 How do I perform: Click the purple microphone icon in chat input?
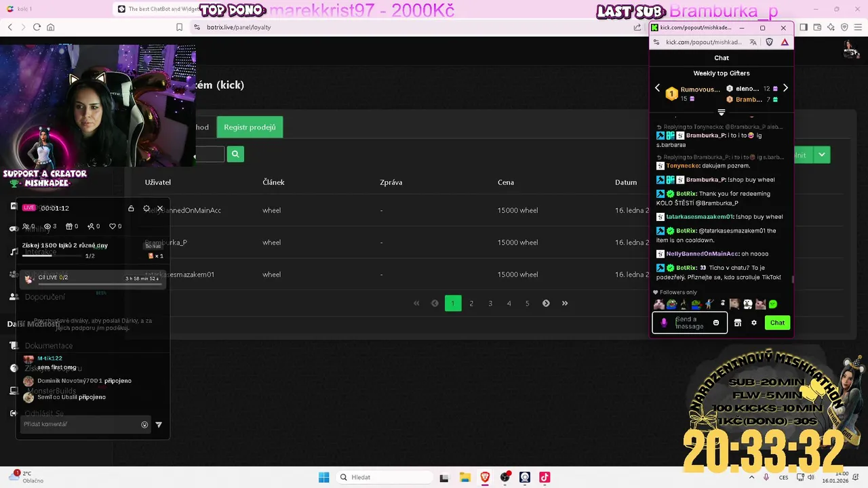(x=664, y=323)
